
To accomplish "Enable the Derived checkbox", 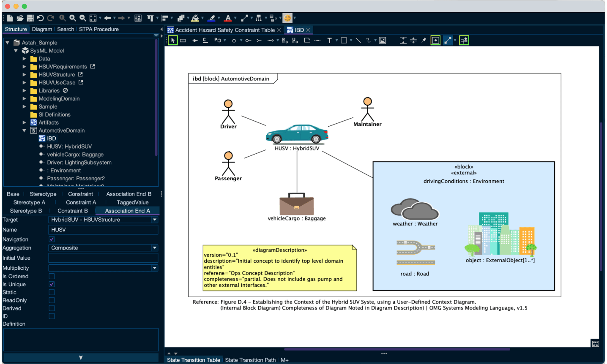I will 52,308.
